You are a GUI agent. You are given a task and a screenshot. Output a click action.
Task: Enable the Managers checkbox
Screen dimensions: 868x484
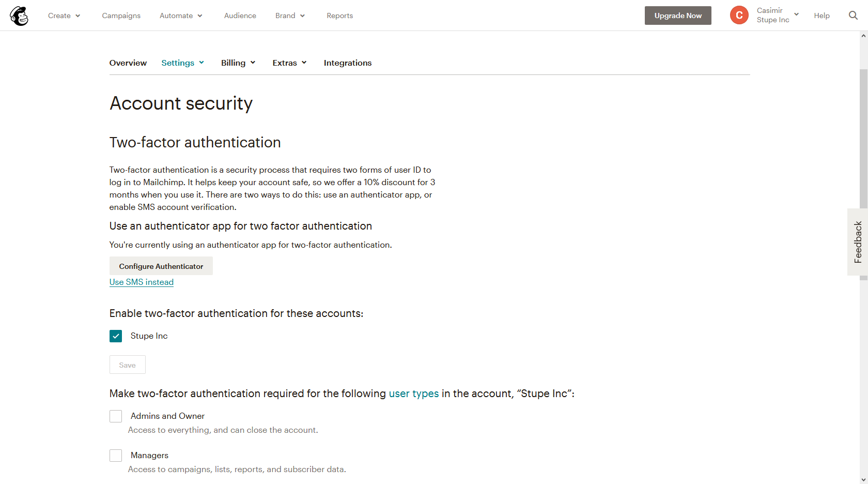click(x=116, y=456)
